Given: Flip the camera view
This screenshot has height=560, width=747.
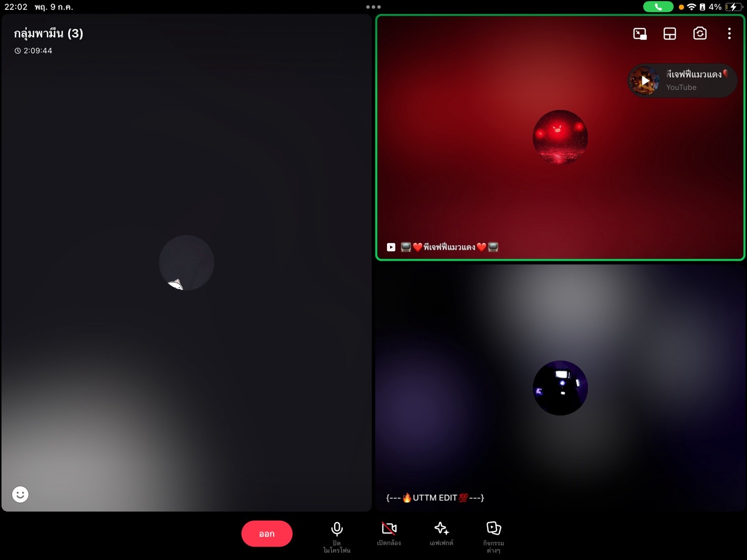Looking at the screenshot, I should pos(700,34).
